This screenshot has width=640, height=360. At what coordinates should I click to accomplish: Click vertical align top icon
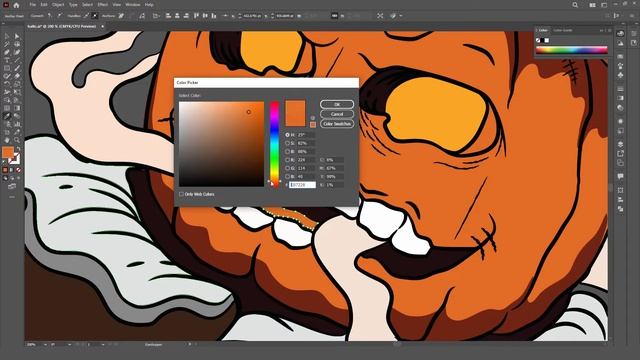pos(196,16)
